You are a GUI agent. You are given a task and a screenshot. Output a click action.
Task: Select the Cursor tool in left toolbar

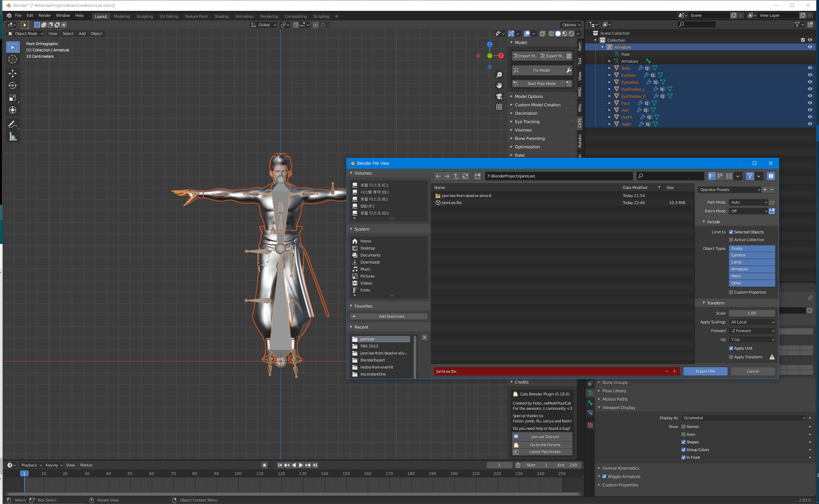[x=13, y=59]
